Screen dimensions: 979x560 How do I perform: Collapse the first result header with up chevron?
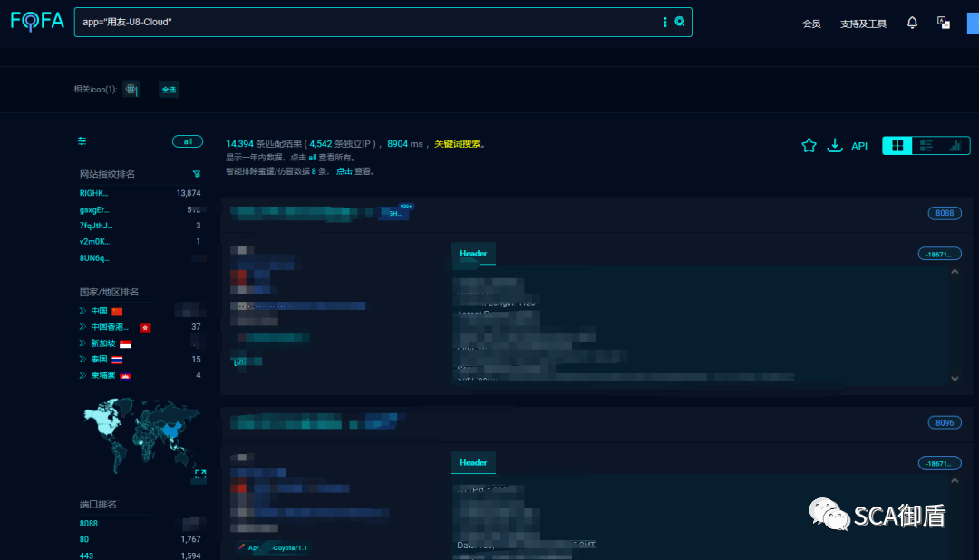click(x=955, y=272)
